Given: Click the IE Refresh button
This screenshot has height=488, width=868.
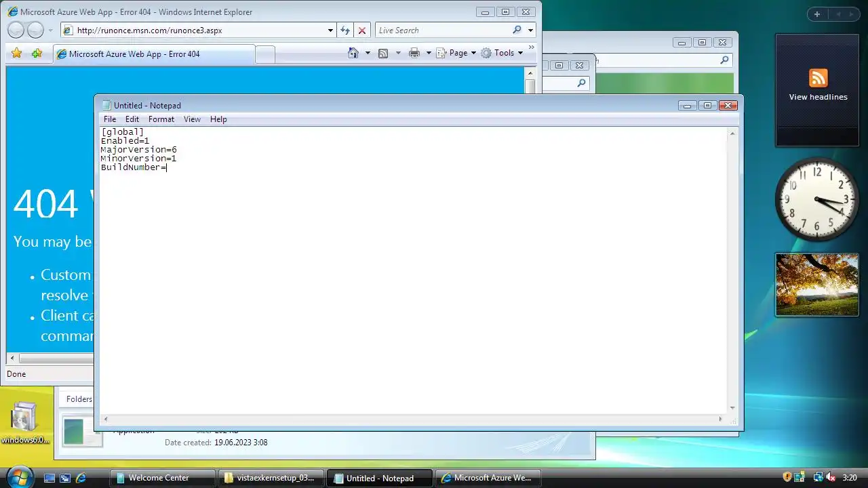Looking at the screenshot, I should [345, 30].
